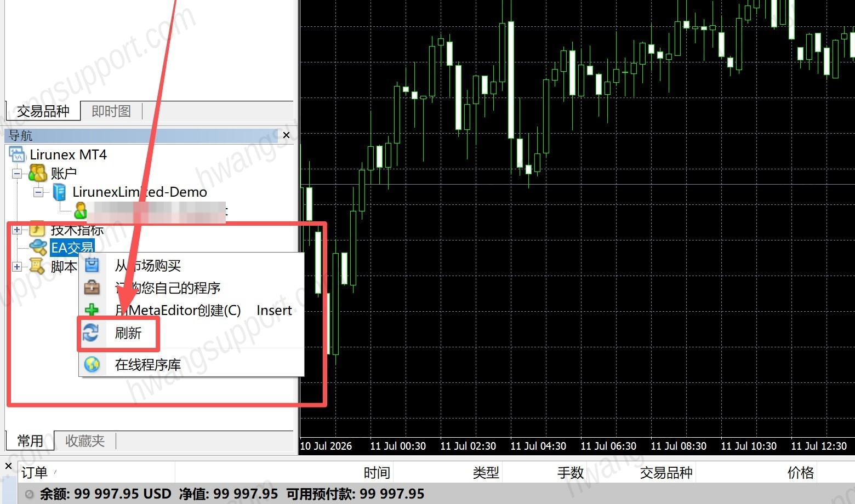Click the globe icon for 在线程序库
This screenshot has width=855, height=504.
click(92, 364)
